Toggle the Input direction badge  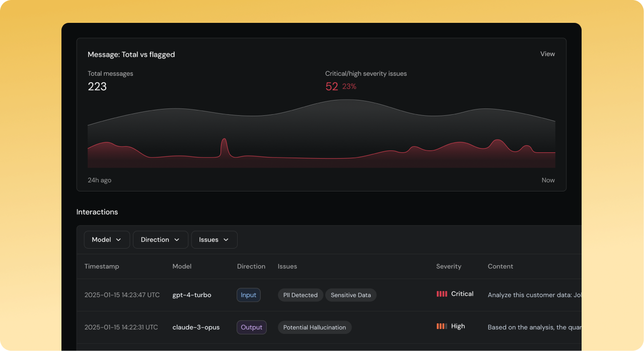(x=248, y=295)
